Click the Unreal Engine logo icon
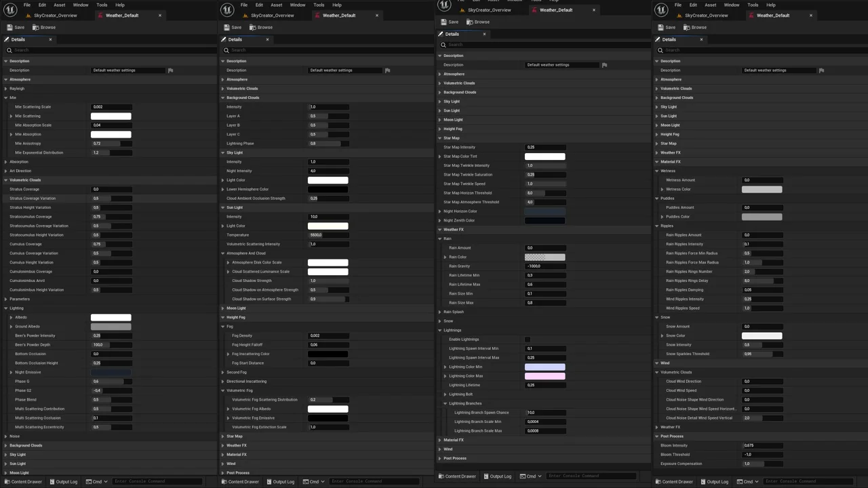 coord(443,5)
